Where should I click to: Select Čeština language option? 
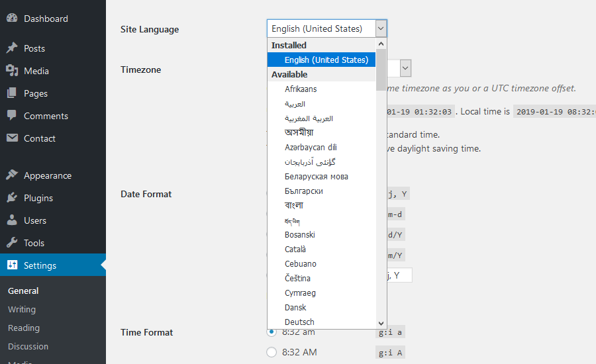(321, 278)
